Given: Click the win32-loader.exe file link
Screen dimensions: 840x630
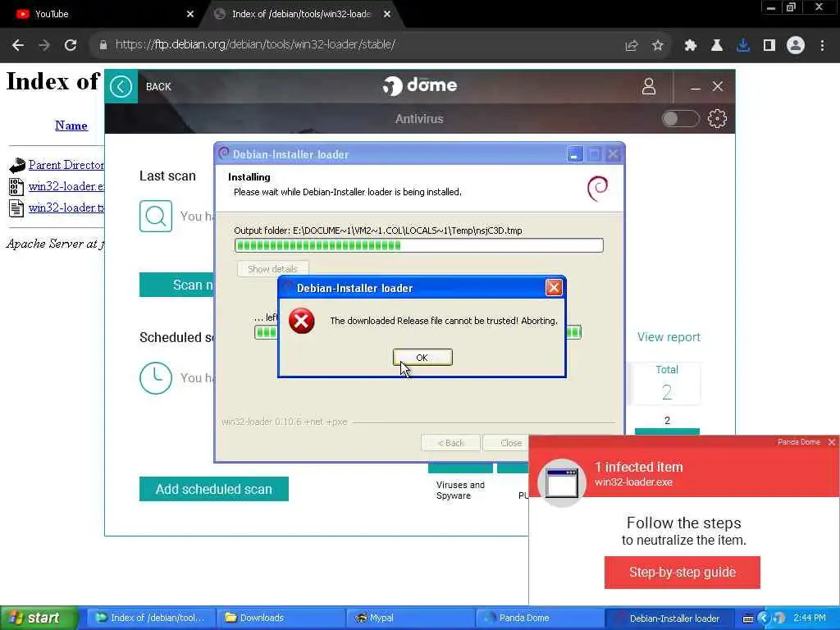Looking at the screenshot, I should (66, 186).
